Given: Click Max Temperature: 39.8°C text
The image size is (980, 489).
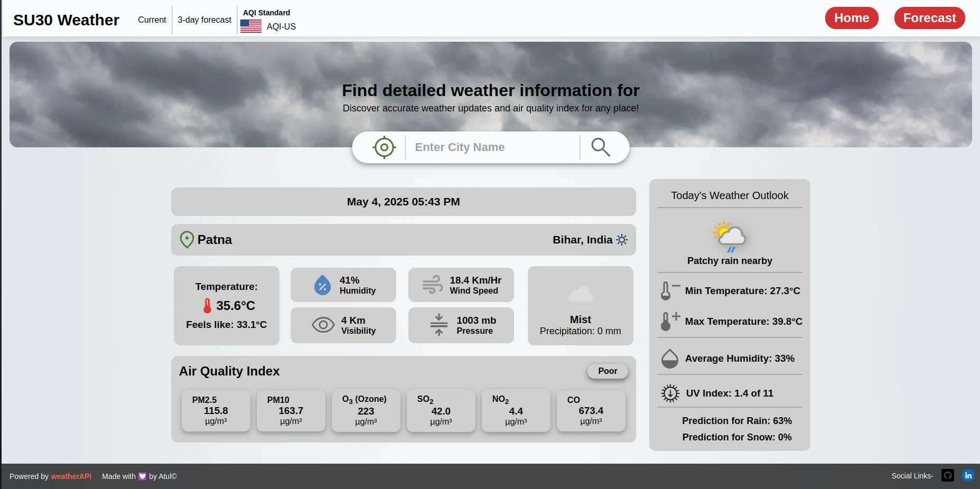Looking at the screenshot, I should [744, 322].
